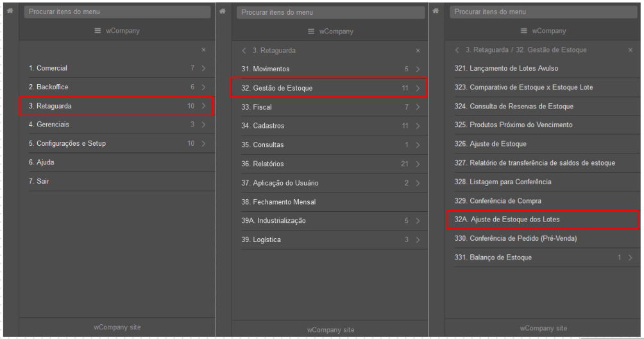Open 32. Gestão de Estoque item
644x339 pixels.
pos(328,88)
